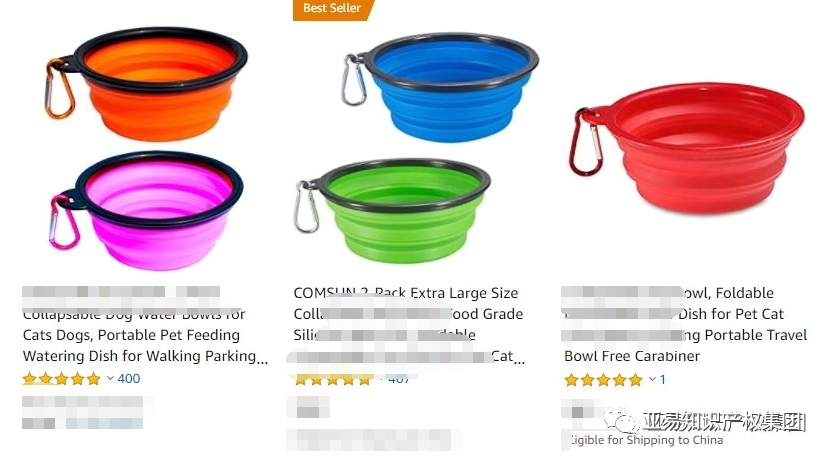Open the blue collapsible bowl image

pyautogui.click(x=439, y=87)
